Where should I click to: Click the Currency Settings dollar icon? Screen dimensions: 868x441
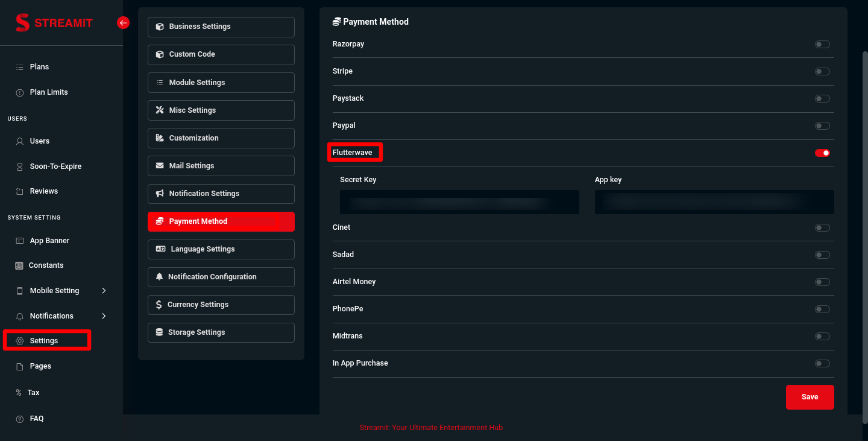[159, 305]
